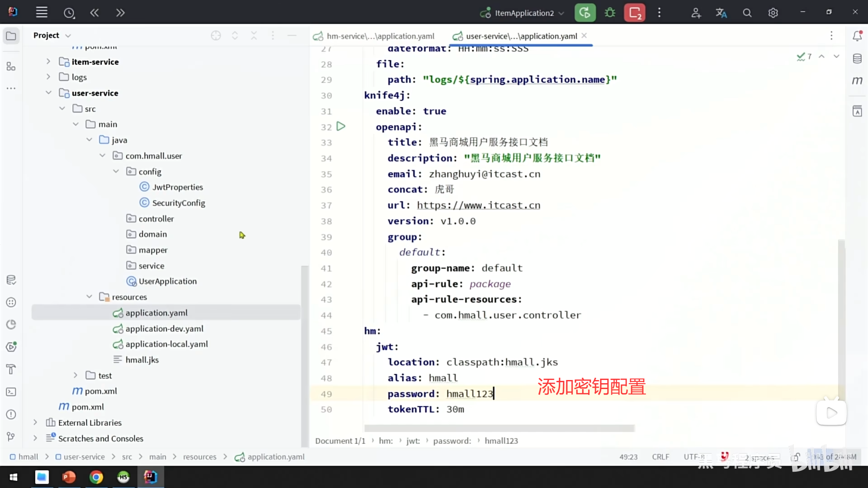Click the Debug bug icon
Viewport: 868px width, 488px height.
[610, 13]
